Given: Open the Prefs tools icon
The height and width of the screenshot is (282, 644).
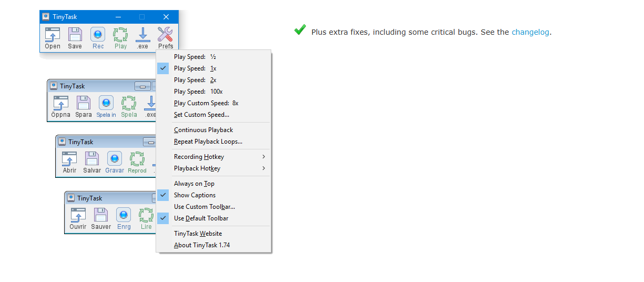Looking at the screenshot, I should [166, 35].
